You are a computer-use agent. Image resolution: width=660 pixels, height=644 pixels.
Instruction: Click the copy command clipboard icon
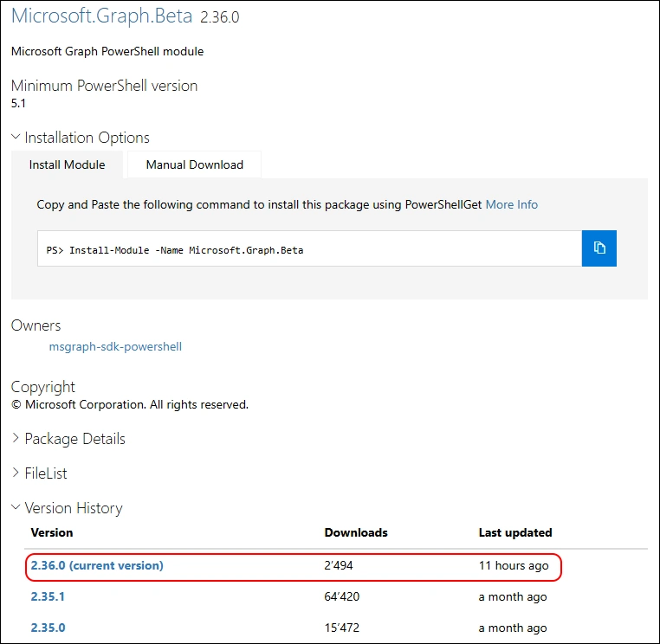point(599,248)
